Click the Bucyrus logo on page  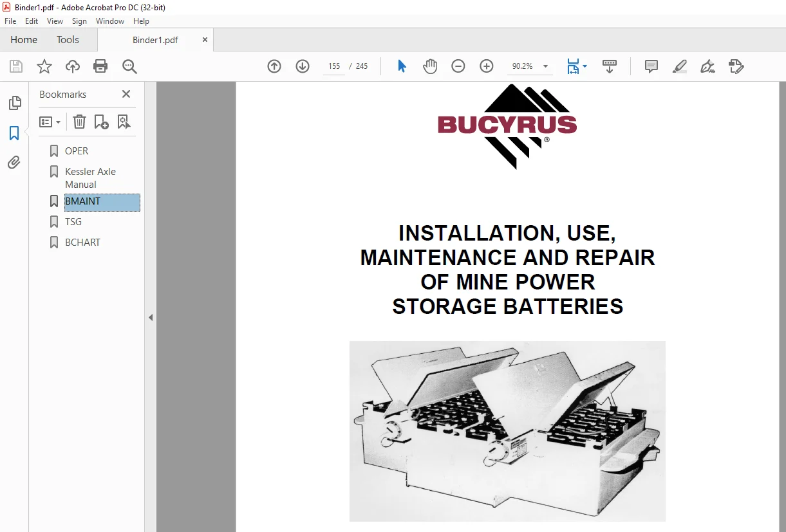click(x=507, y=126)
